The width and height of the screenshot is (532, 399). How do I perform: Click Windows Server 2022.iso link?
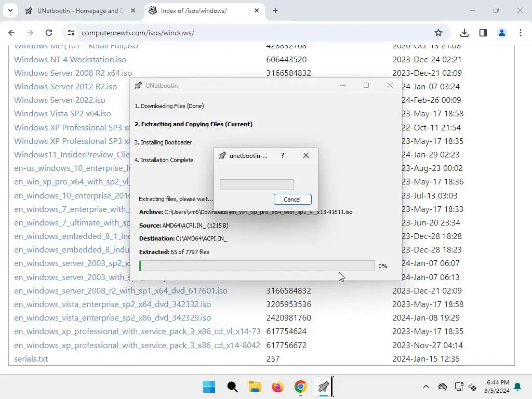point(60,100)
